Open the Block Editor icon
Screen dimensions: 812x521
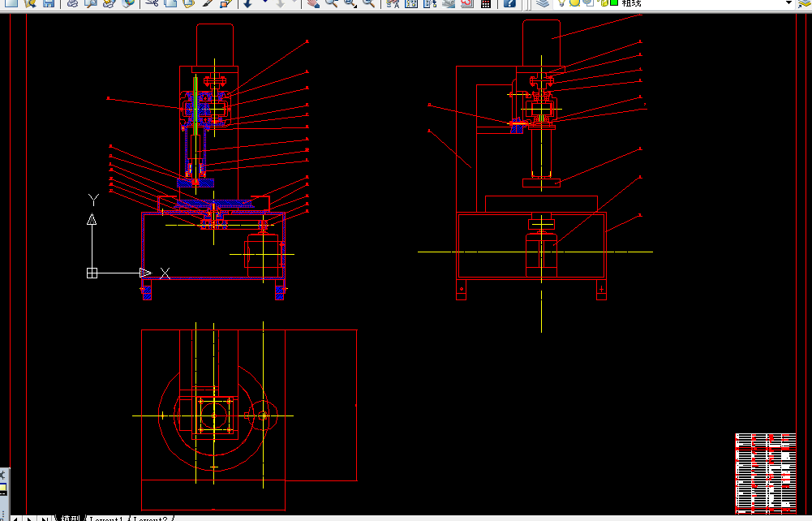point(226,3)
